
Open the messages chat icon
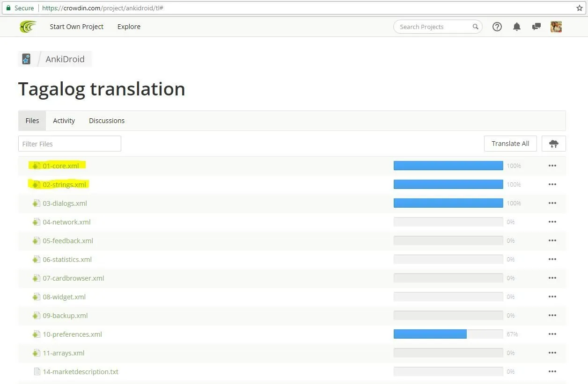pos(537,27)
